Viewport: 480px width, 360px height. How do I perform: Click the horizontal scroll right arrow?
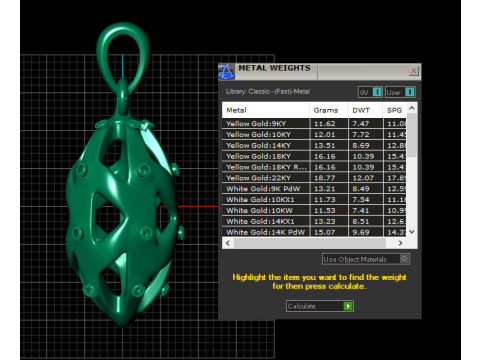(400, 243)
